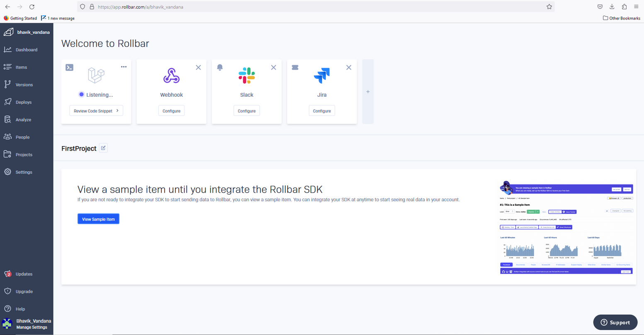Click the terminal icon on the Laravel card
Image resolution: width=644 pixels, height=335 pixels.
tap(70, 67)
